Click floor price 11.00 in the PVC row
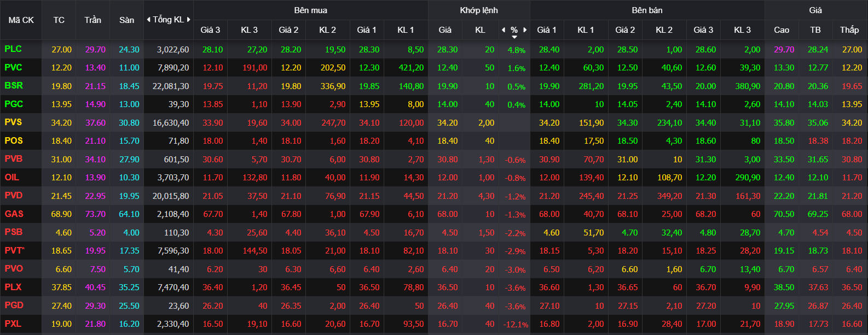Screen dimensions: 868x335 pos(129,68)
